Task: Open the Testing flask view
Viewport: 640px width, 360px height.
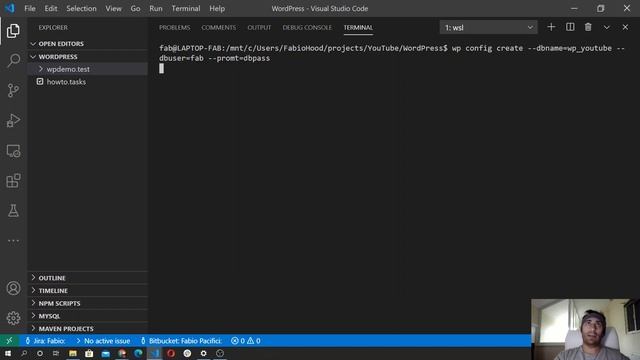Action: [13, 211]
